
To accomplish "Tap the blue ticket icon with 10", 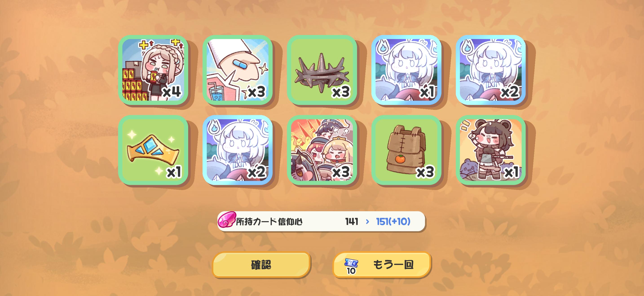I will coord(351,266).
